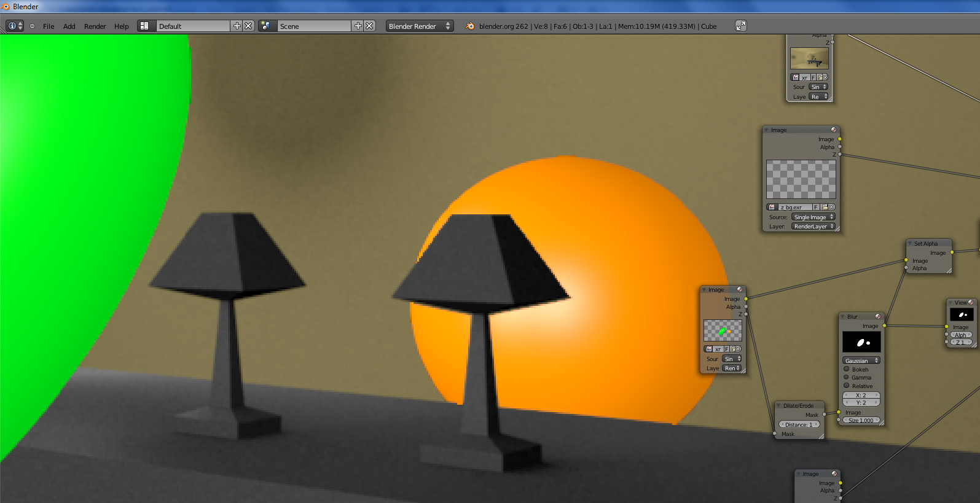The width and height of the screenshot is (980, 503).
Task: Click the Scene name field
Action: [314, 26]
